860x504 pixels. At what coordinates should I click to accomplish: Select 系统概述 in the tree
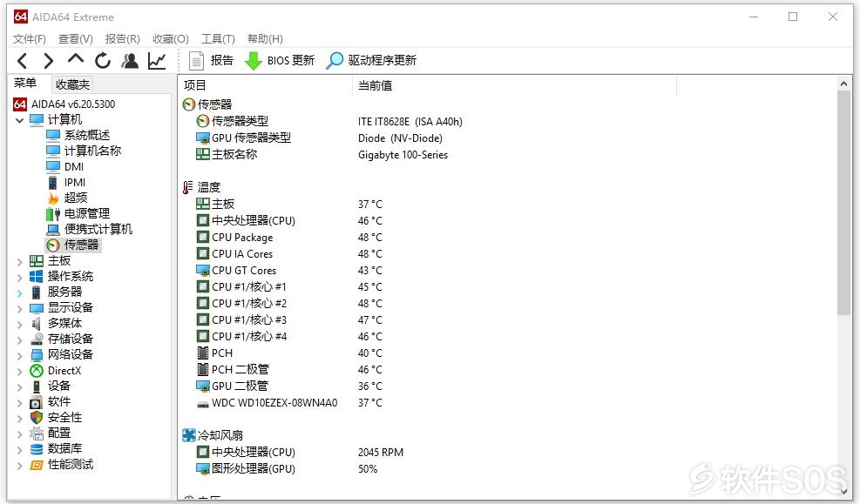(x=78, y=135)
